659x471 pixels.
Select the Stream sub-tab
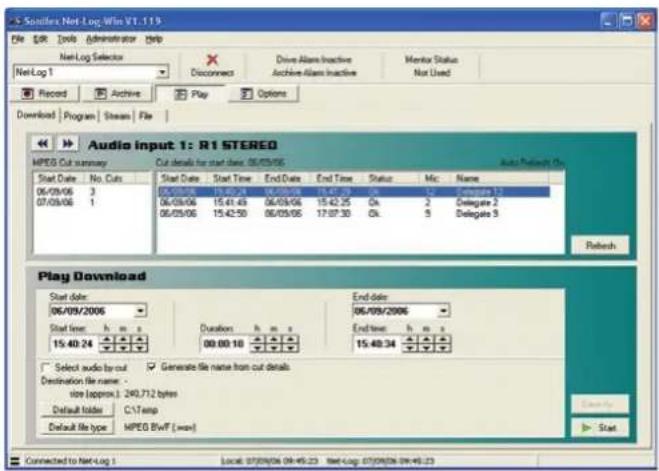tap(117, 116)
